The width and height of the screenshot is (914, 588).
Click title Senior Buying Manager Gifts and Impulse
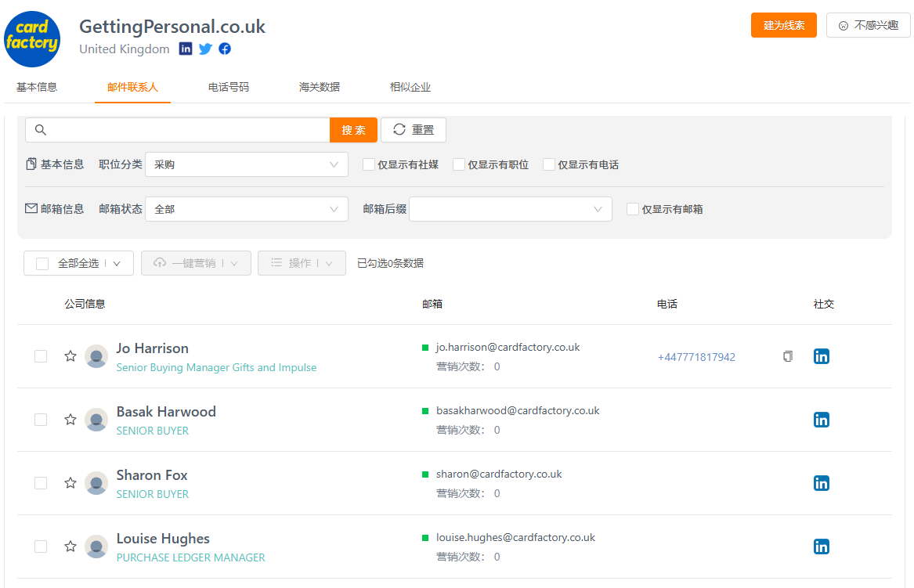tap(216, 368)
